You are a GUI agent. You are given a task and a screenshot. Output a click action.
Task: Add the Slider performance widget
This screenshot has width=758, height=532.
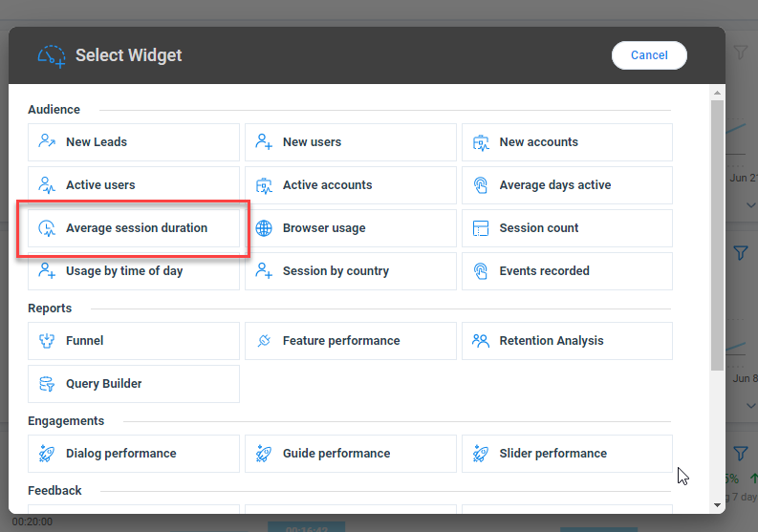tap(567, 454)
